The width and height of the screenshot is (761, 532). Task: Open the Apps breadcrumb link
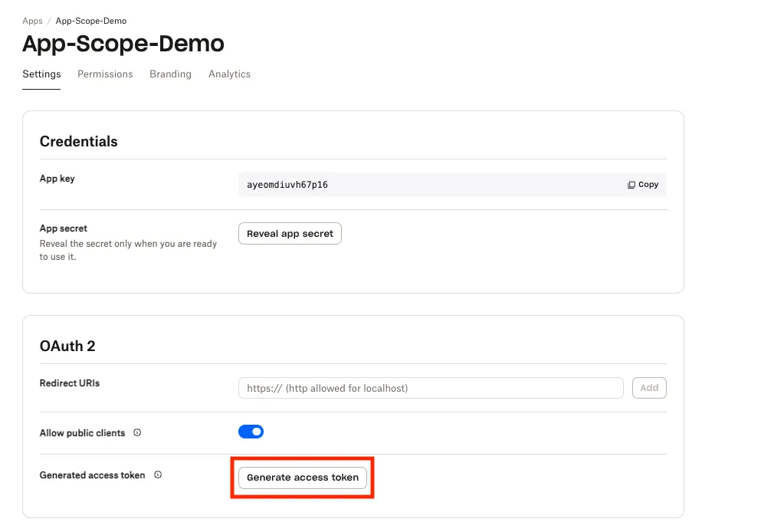[x=32, y=21]
